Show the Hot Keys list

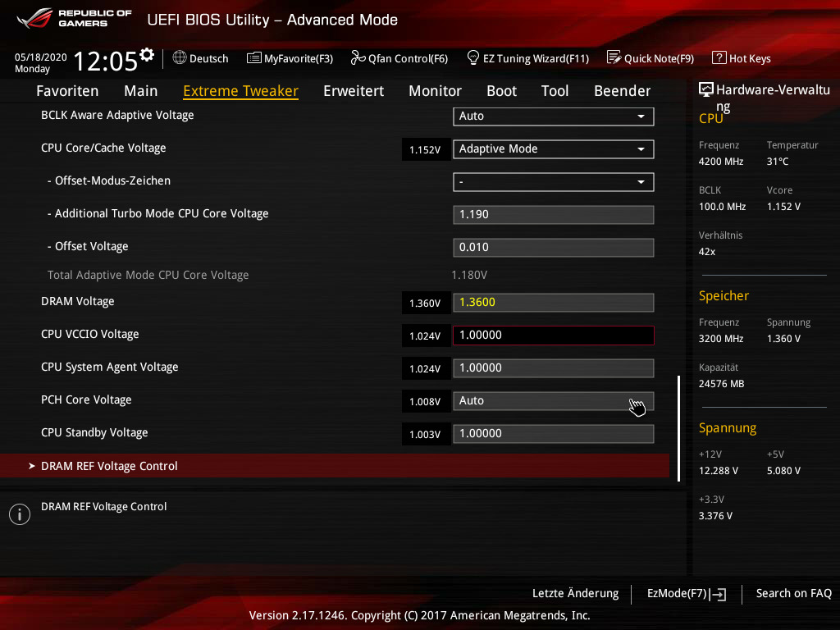tap(742, 58)
